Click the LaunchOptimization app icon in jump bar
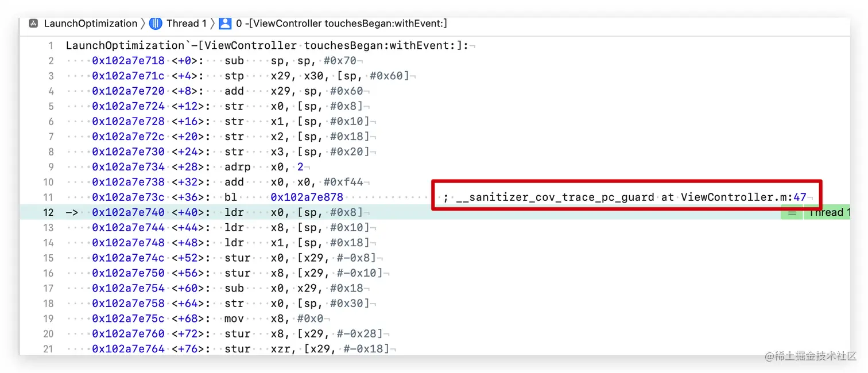The height and width of the screenshot is (373, 868). 34,24
